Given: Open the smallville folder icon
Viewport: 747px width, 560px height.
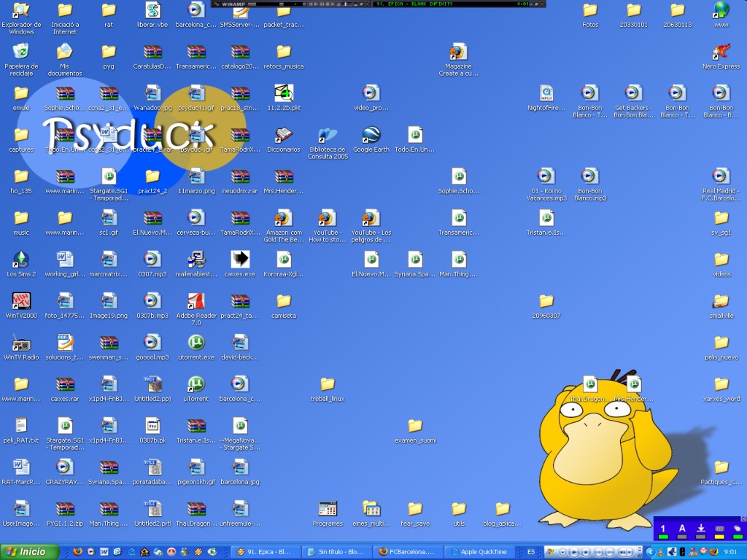Looking at the screenshot, I should (721, 306).
